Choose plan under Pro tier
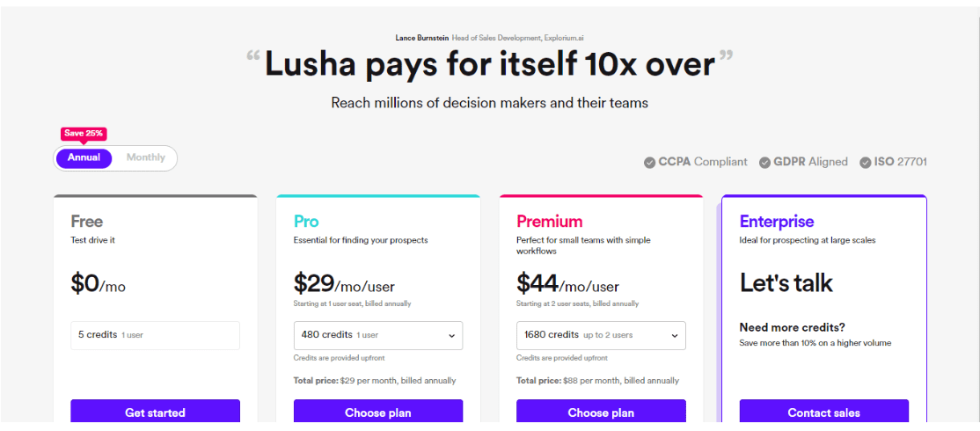The height and width of the screenshot is (431, 980). point(378,412)
